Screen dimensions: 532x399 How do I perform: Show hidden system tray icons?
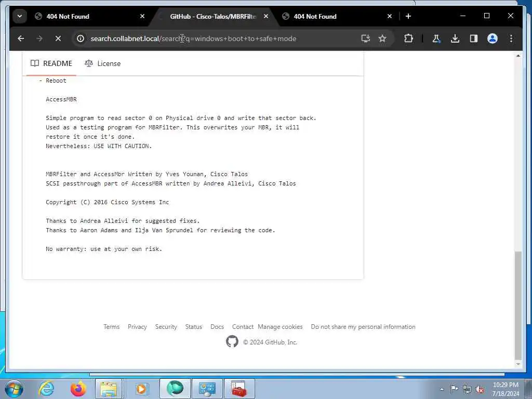(x=442, y=390)
